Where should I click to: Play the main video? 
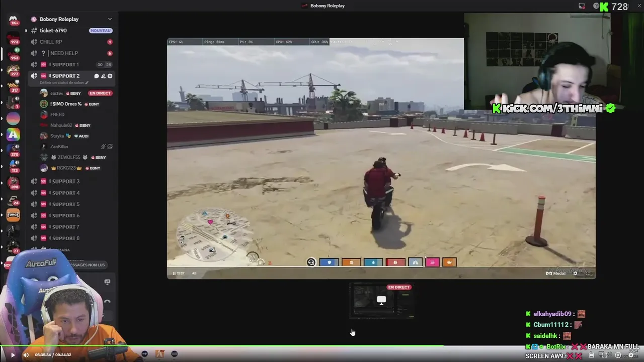pos(13,355)
